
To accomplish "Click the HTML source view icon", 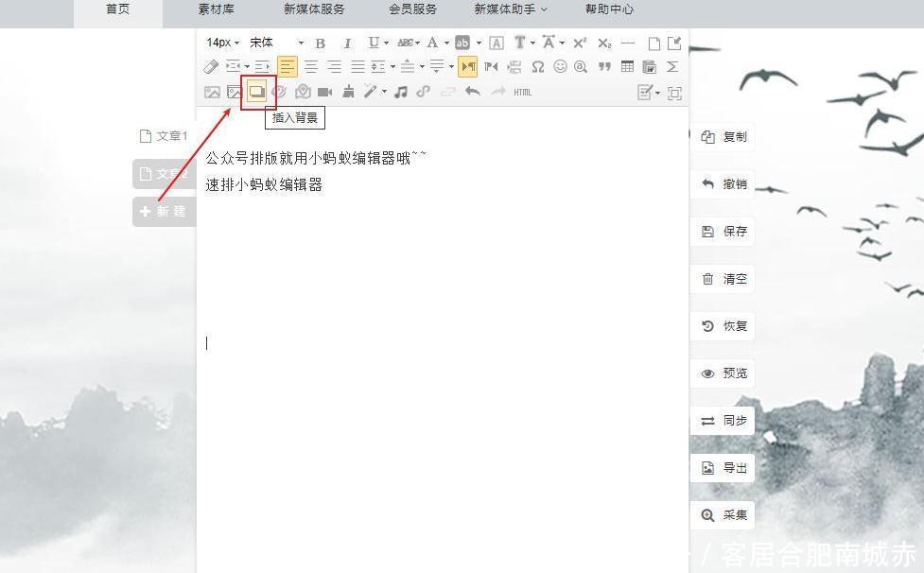I will [x=522, y=92].
